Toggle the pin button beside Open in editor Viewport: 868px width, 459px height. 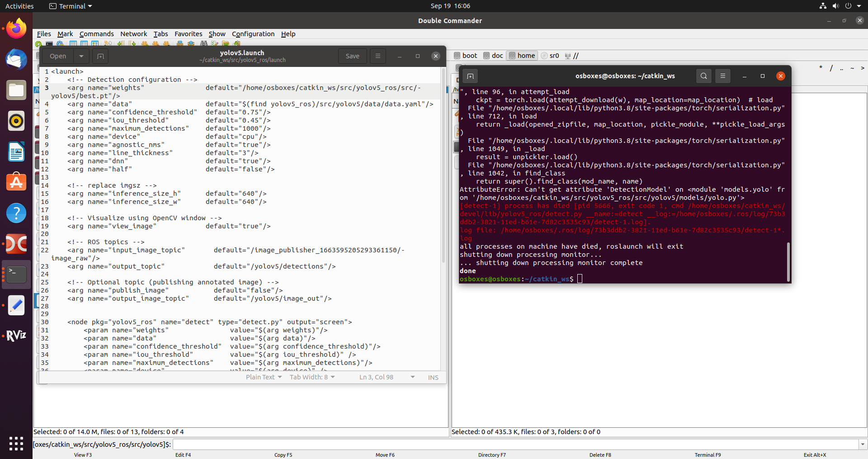[100, 56]
